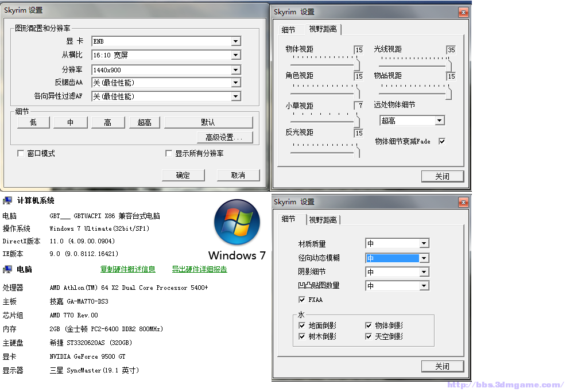Viewport: 566px width, 392px height.
Task: Tick the 显示所有分辨率 checkbox
Action: pyautogui.click(x=169, y=153)
